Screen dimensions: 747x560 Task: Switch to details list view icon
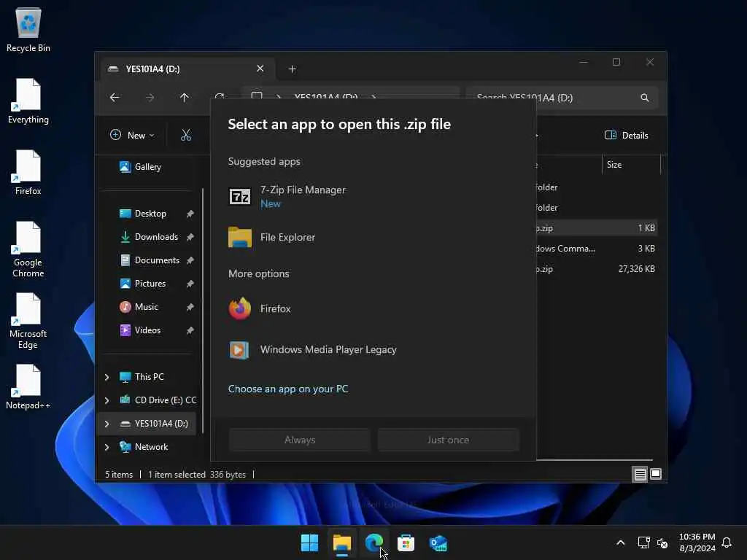[640, 474]
